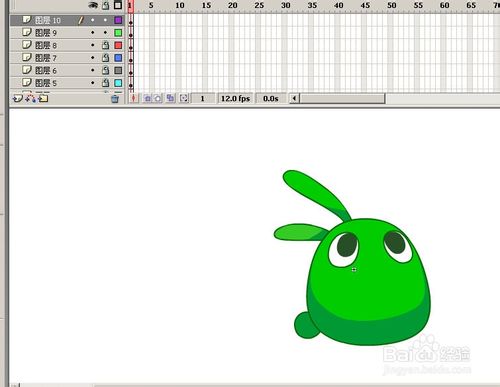Insert a new layer with Add Layer icon
500x387 pixels.
pos(17,98)
